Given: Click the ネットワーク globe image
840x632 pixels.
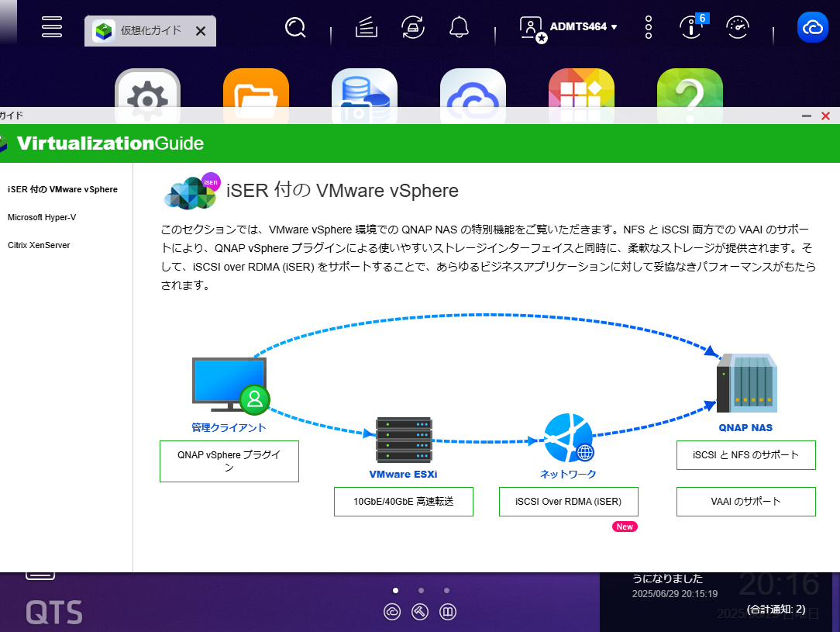Looking at the screenshot, I should click(x=569, y=438).
